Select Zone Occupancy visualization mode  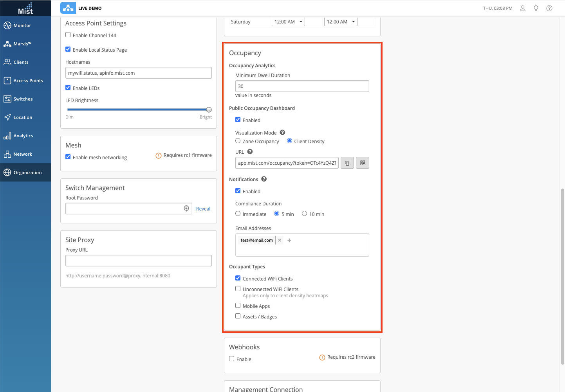[x=238, y=141]
